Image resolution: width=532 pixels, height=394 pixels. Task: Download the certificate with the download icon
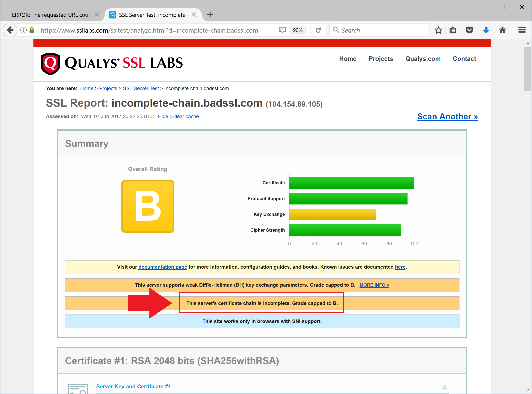tap(445, 387)
